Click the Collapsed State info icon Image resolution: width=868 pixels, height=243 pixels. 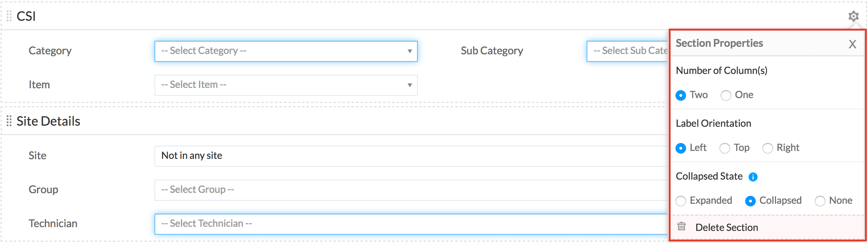coord(753,177)
